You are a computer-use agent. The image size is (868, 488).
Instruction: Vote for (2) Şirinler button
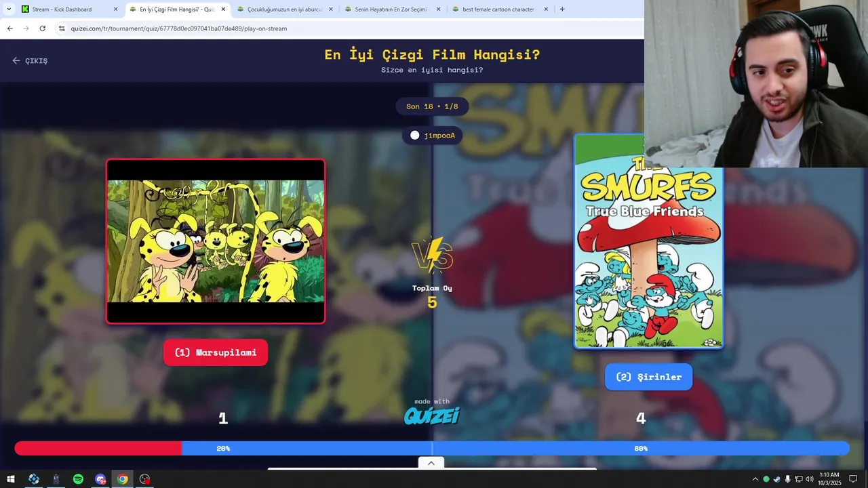tap(648, 377)
